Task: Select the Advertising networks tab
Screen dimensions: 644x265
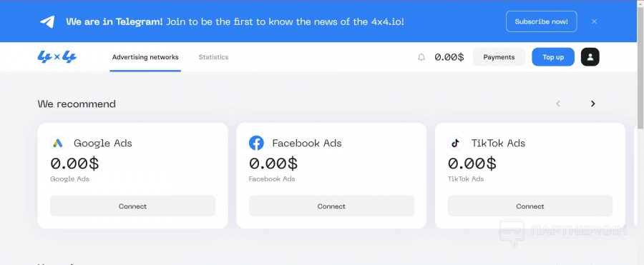Action: pyautogui.click(x=145, y=57)
